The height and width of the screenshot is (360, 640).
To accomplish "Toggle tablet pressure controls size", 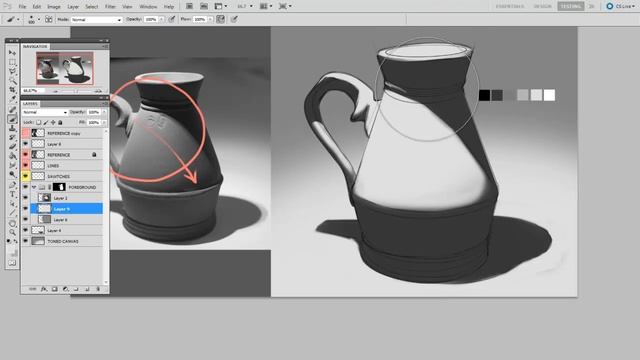I will (x=234, y=19).
